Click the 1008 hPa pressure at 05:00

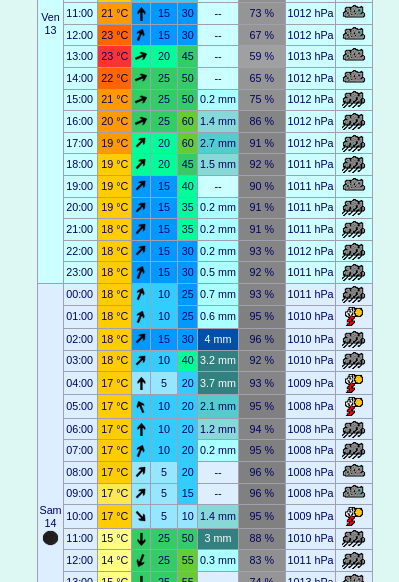(x=310, y=406)
